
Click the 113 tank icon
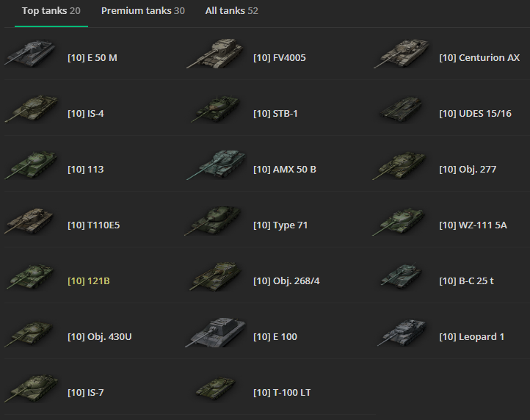pos(30,165)
